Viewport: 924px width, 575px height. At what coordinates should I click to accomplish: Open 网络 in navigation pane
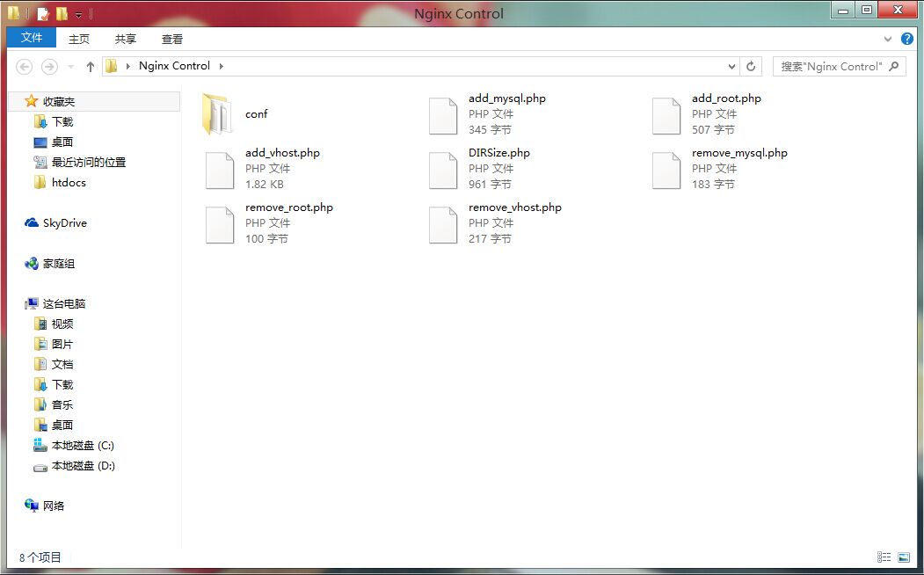(x=45, y=506)
